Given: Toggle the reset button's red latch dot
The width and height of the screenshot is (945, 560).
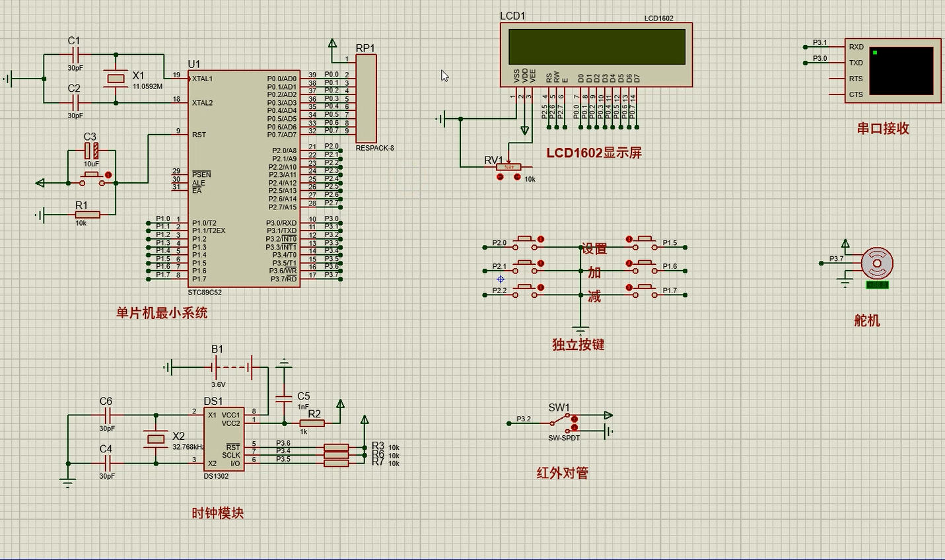Looking at the screenshot, I should tap(108, 175).
